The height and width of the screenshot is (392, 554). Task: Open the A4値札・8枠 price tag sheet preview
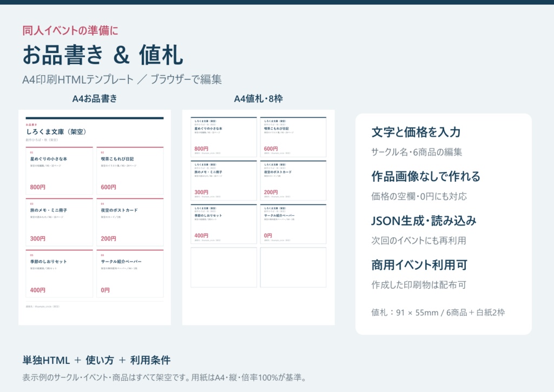258,217
